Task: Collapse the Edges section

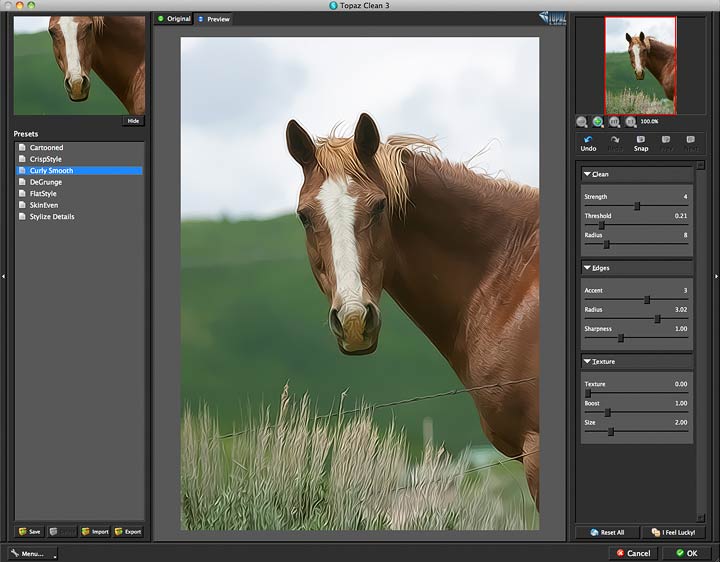Action: pyautogui.click(x=587, y=268)
